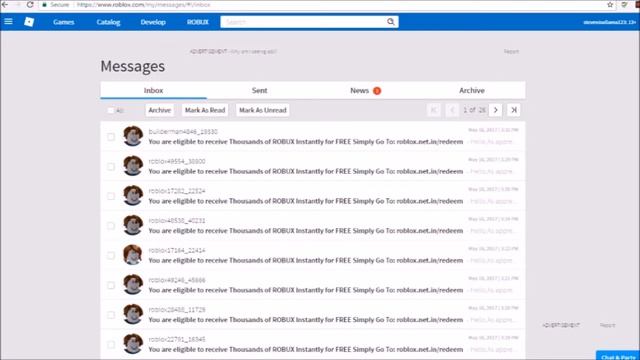Open sender name roblox48538 profile link
640x360 pixels.
[177, 220]
